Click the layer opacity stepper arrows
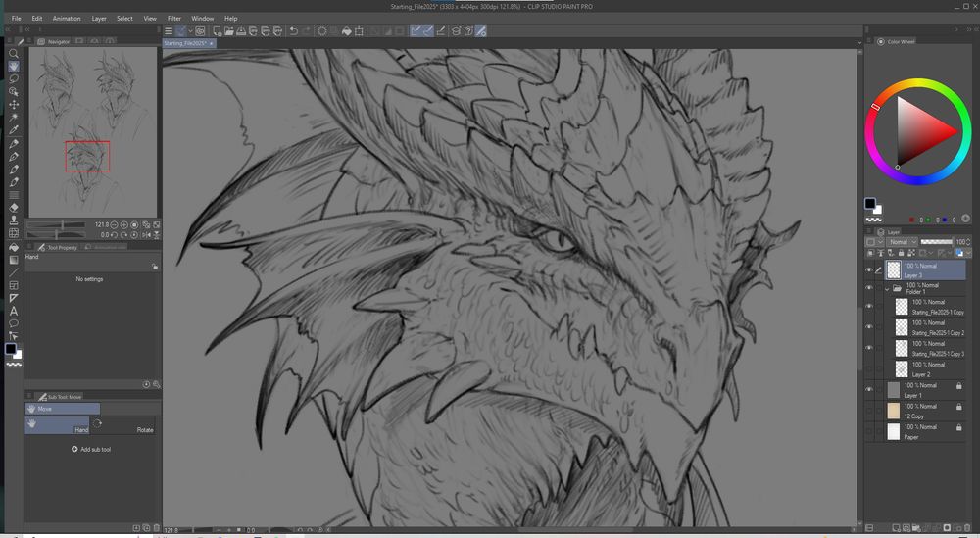 click(969, 242)
